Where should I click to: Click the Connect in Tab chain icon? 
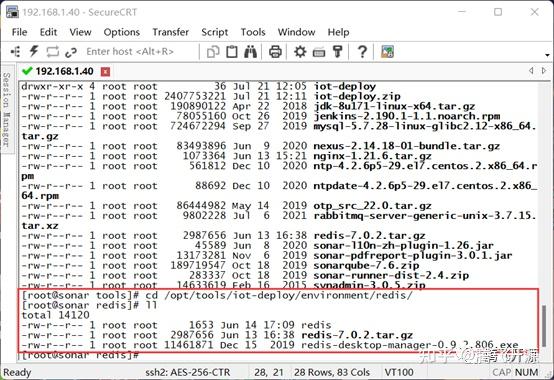(71, 52)
